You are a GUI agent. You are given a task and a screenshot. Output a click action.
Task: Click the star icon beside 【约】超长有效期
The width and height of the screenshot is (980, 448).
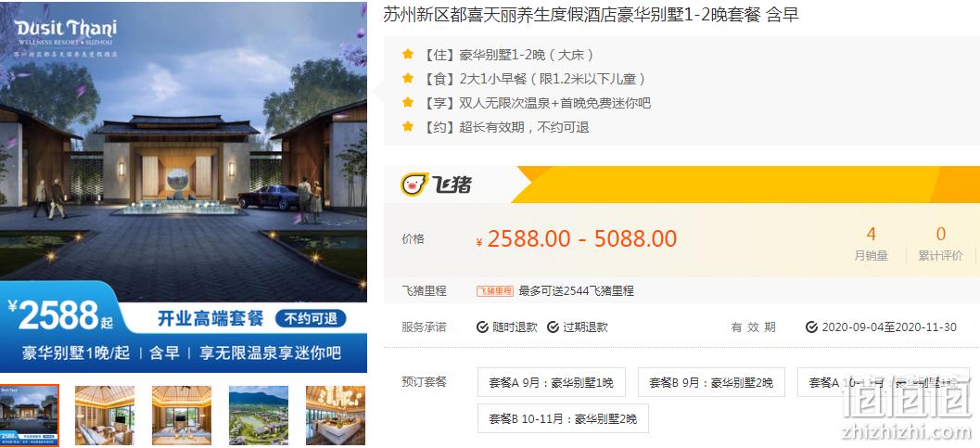(x=408, y=127)
